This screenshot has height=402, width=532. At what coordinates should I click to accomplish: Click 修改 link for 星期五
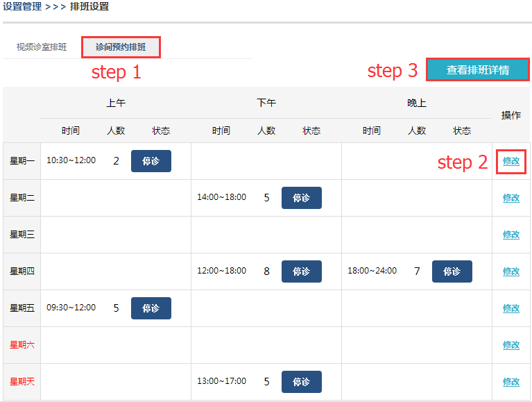(511, 308)
